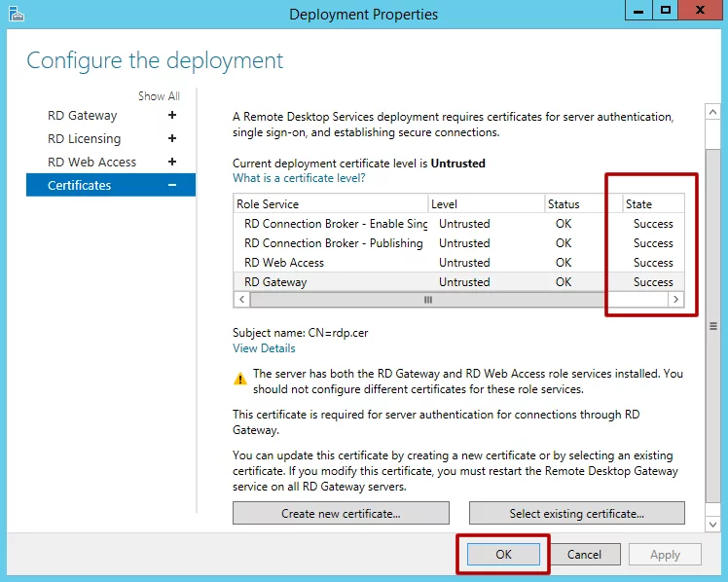The image size is (728, 582).
Task: Expand the RD Licensing section plus icon
Action: (172, 138)
